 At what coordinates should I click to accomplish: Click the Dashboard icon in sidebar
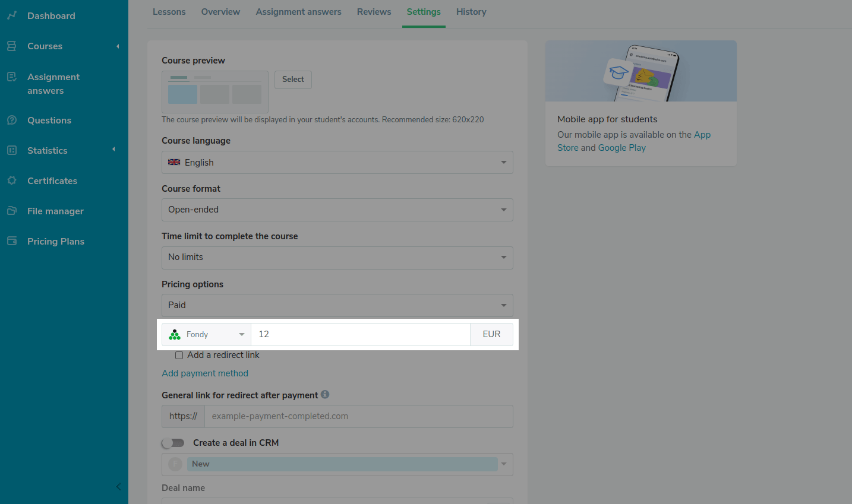pyautogui.click(x=12, y=15)
